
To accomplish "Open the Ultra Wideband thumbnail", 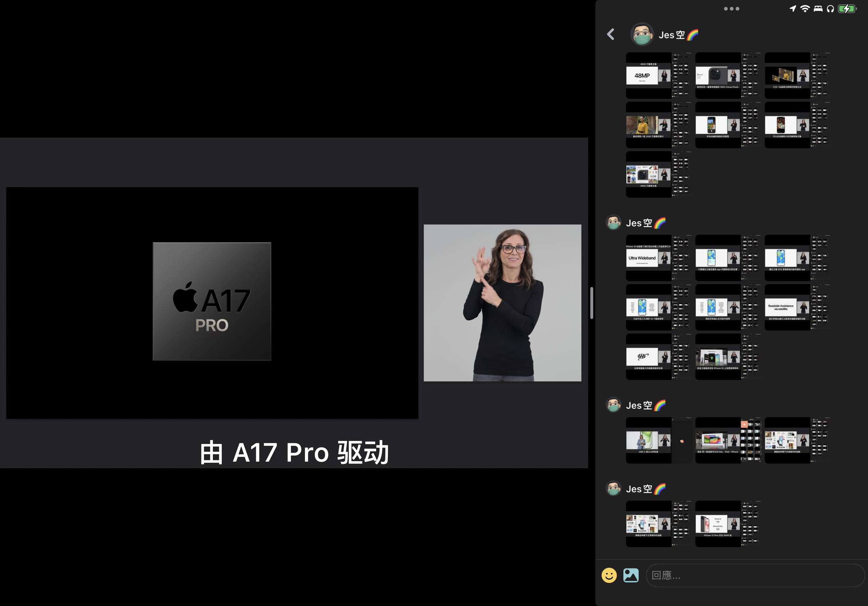I will (x=659, y=258).
